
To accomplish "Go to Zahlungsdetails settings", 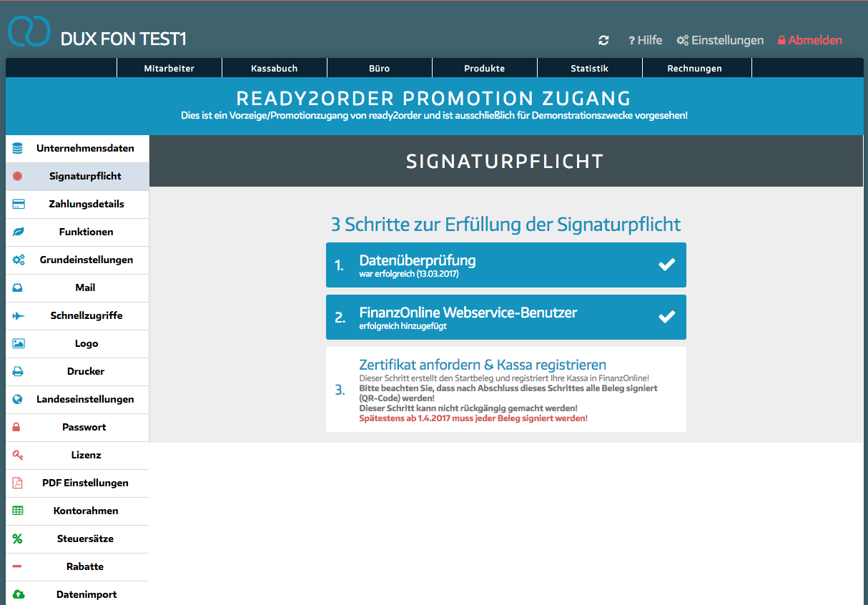I will pyautogui.click(x=77, y=205).
